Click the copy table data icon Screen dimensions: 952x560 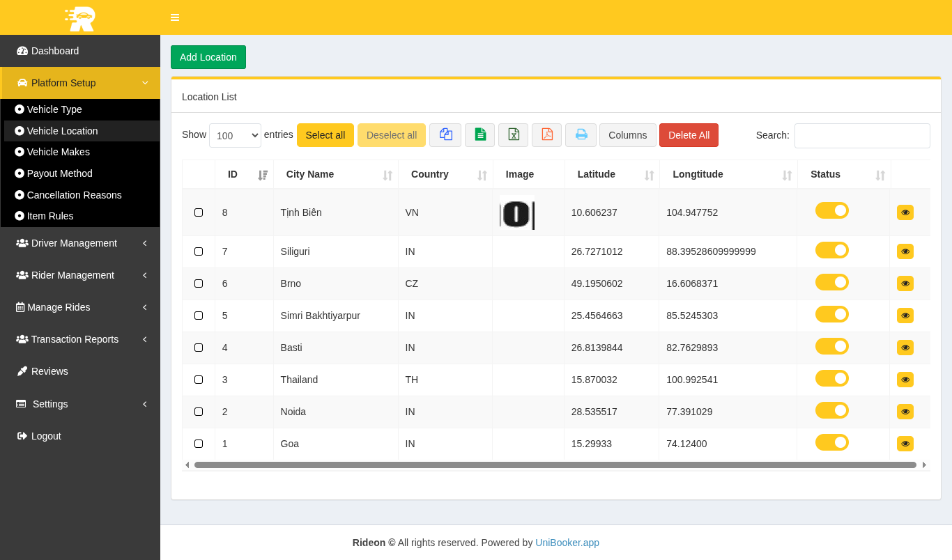coord(445,135)
